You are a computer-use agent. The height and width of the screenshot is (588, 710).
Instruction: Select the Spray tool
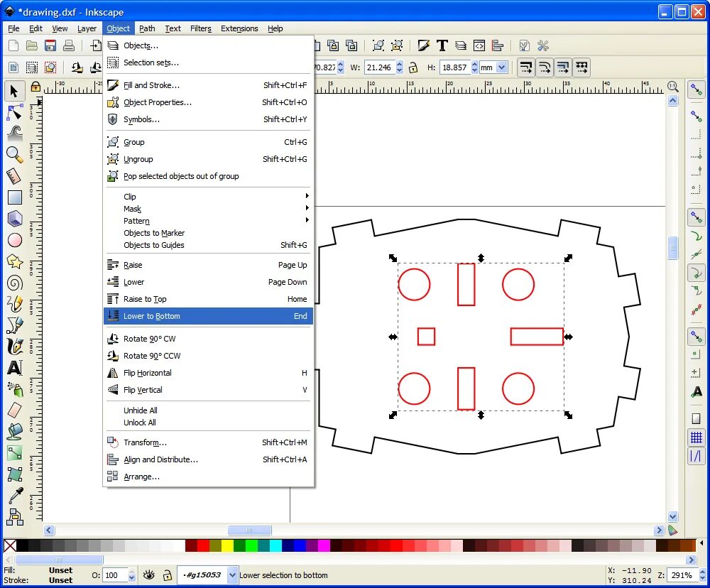tap(14, 389)
